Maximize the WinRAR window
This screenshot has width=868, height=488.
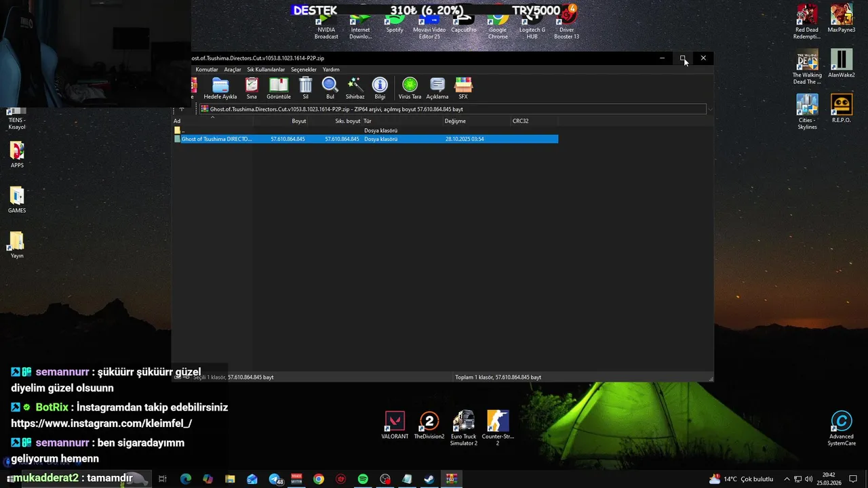(x=683, y=58)
